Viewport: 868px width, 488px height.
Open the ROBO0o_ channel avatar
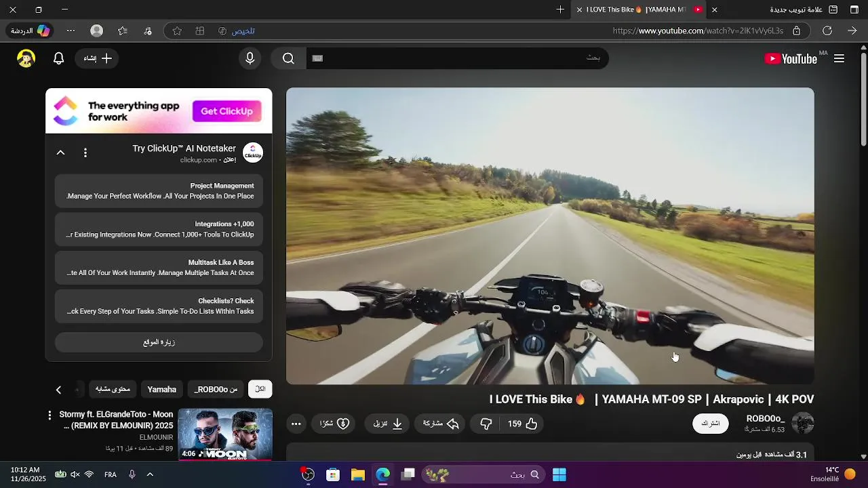(803, 424)
